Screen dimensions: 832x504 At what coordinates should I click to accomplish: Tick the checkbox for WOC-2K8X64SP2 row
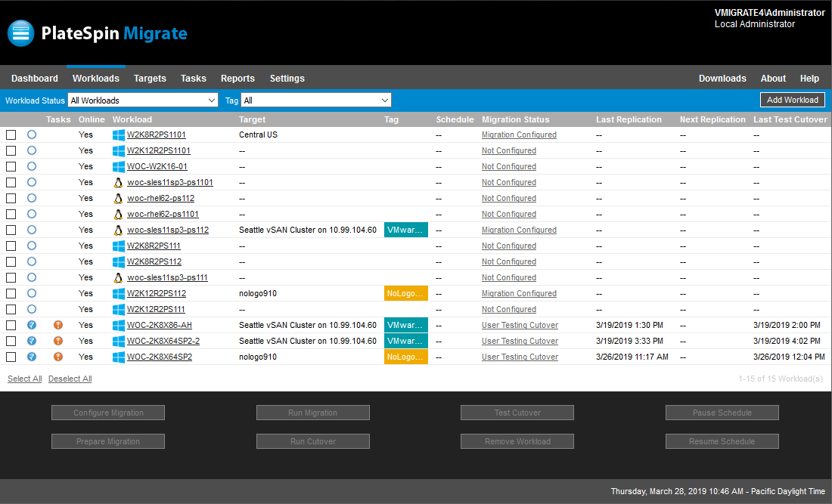point(11,357)
